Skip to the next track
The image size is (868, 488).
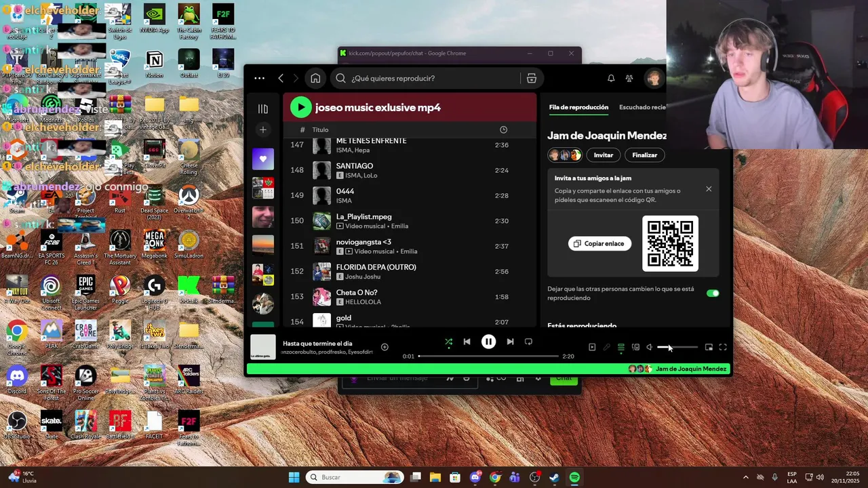pos(510,342)
